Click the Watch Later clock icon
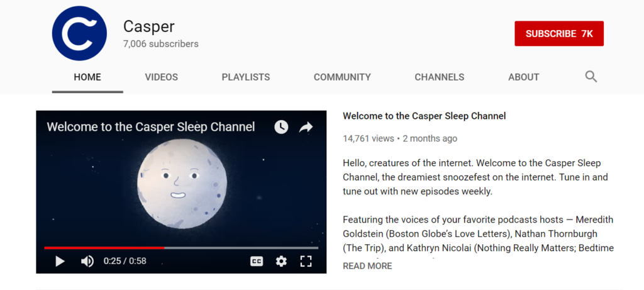The image size is (644, 290). point(281,127)
